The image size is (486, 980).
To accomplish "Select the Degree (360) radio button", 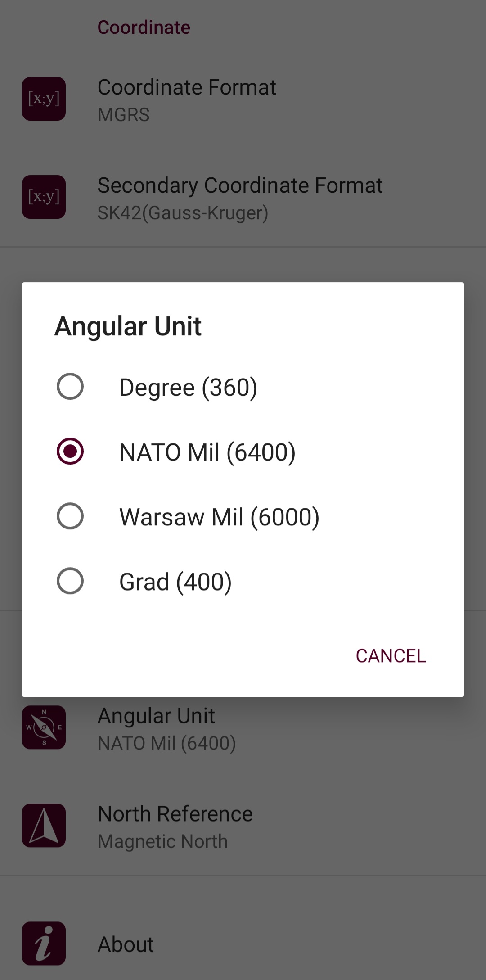I will tap(70, 387).
